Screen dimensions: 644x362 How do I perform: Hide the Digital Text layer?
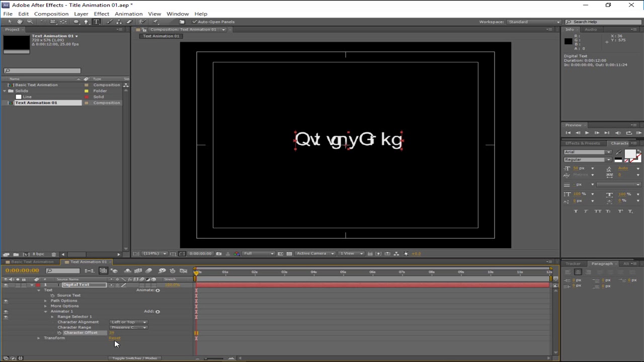point(6,285)
